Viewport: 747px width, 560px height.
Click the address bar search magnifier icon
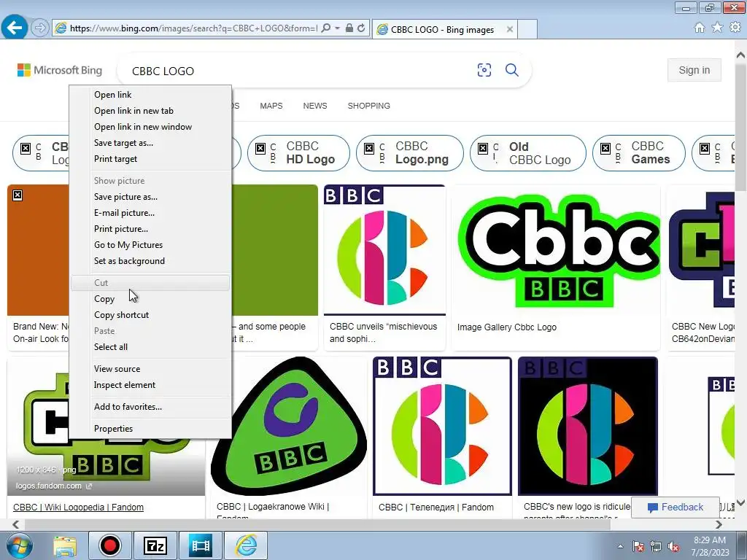point(326,28)
